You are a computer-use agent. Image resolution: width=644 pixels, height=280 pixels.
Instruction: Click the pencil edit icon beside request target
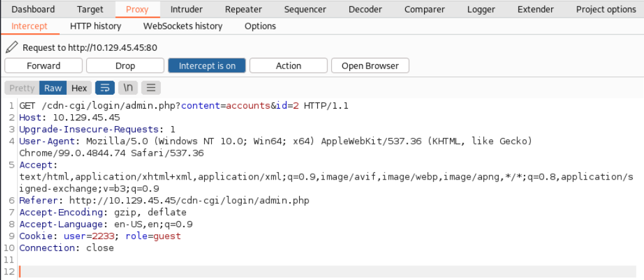[x=11, y=47]
